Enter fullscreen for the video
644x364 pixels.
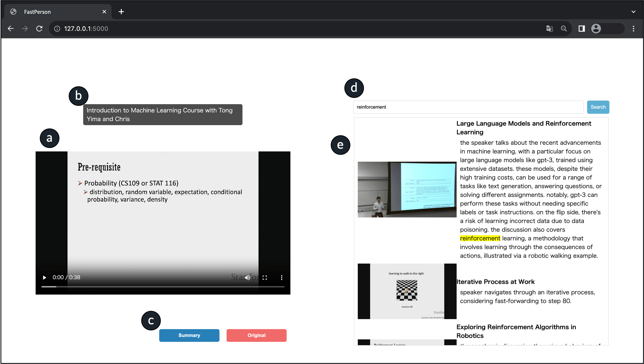point(264,278)
